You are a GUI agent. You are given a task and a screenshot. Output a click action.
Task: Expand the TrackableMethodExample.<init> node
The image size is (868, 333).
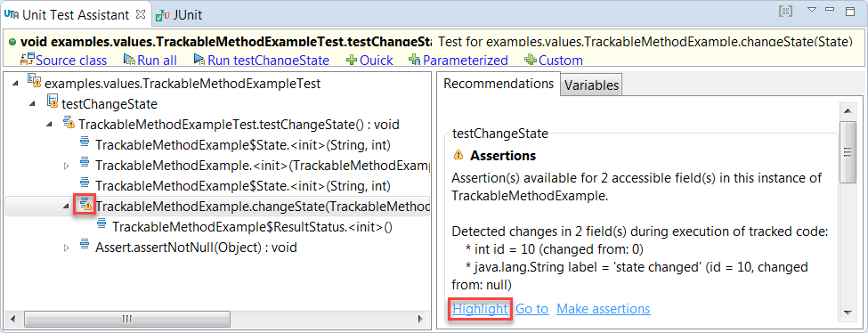67,166
